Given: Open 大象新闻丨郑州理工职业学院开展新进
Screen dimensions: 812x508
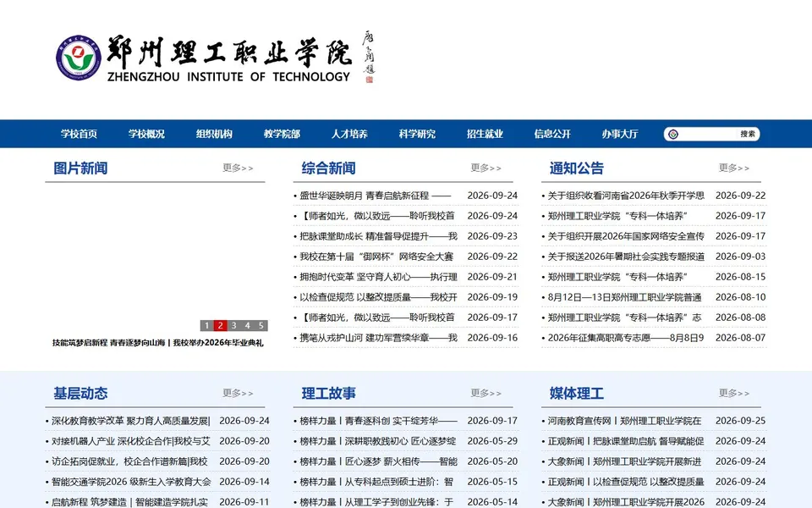Looking at the screenshot, I should click(x=624, y=461).
